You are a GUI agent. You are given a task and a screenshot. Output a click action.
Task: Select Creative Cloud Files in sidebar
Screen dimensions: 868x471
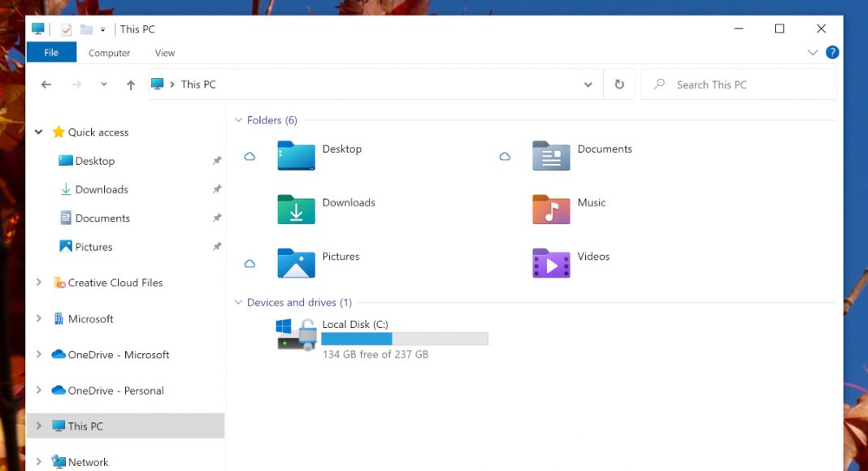click(115, 283)
